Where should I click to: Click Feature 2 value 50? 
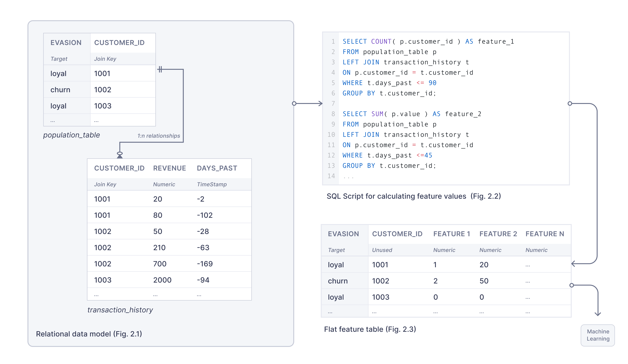pos(484,281)
